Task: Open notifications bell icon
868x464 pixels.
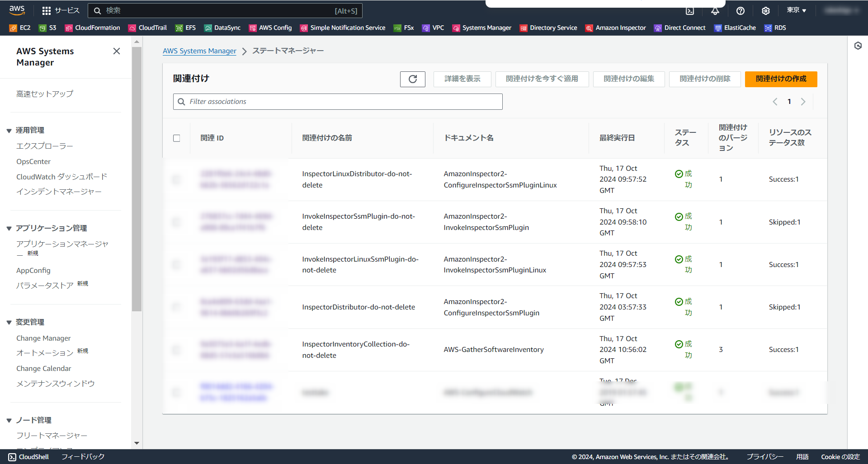Action: coord(715,11)
